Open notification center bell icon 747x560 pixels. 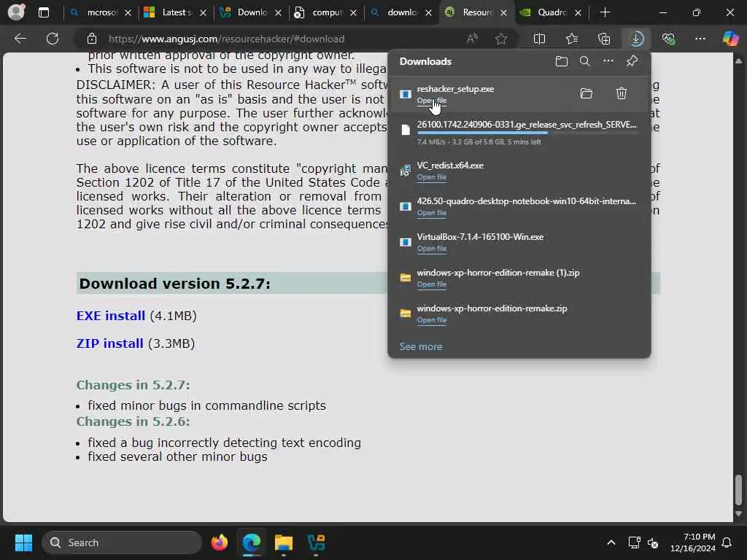[x=727, y=542]
